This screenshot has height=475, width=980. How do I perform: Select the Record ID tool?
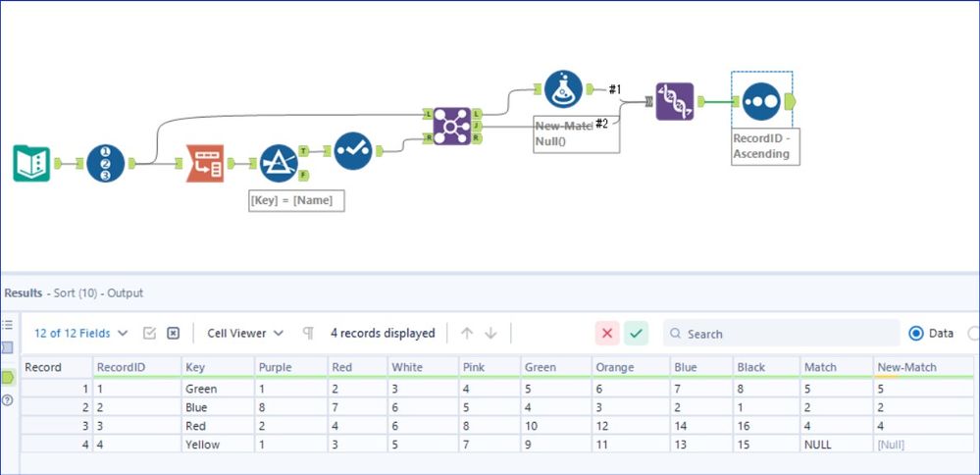106,163
